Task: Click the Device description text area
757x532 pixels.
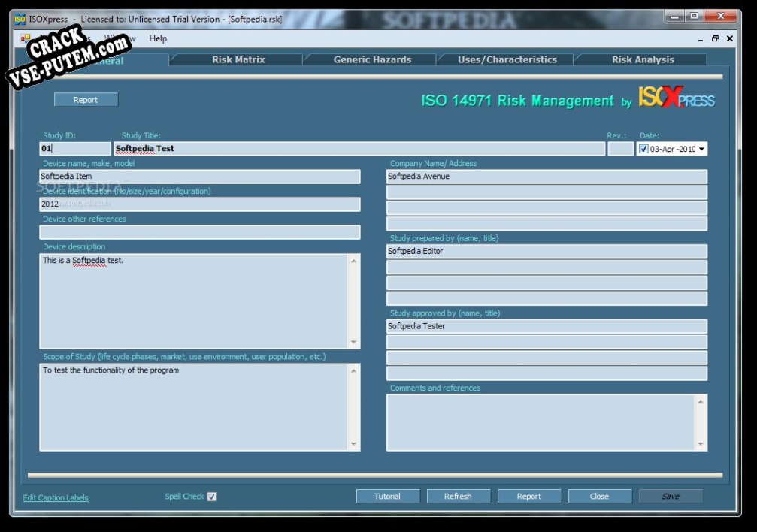Action: 194,301
